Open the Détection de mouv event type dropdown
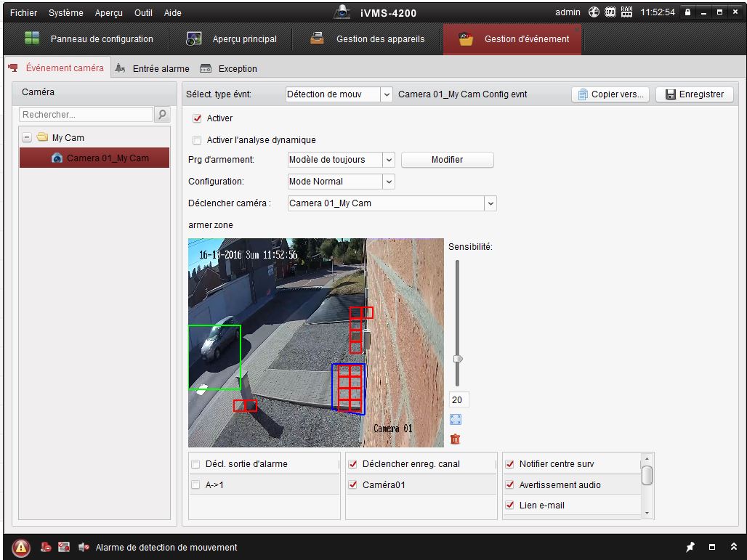 pyautogui.click(x=387, y=94)
